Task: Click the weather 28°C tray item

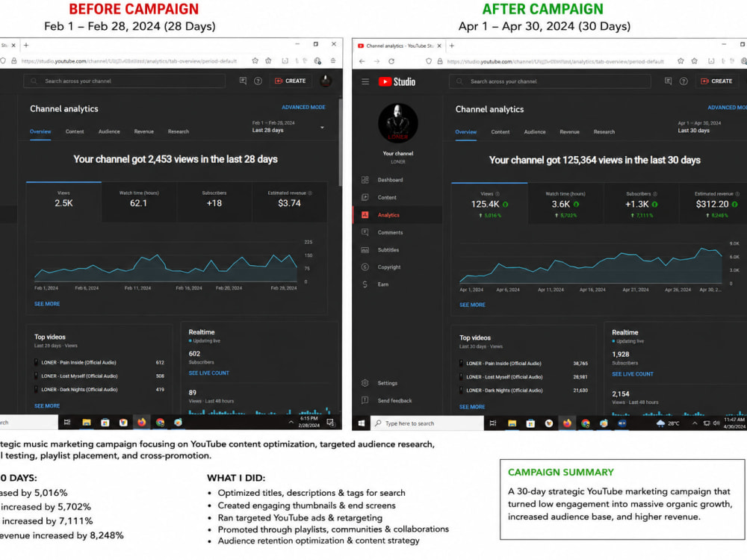Action: pos(668,423)
